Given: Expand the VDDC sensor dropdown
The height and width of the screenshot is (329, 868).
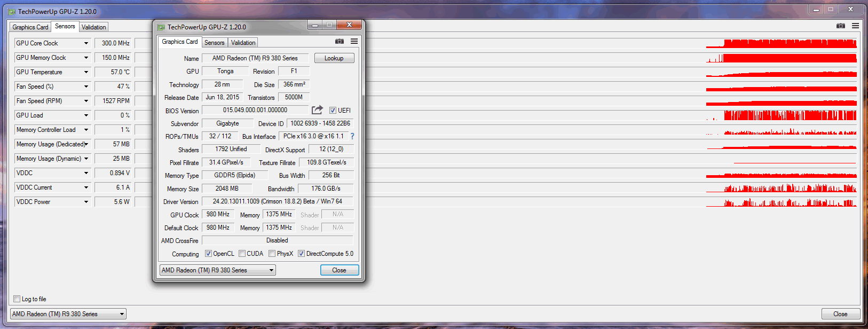Looking at the screenshot, I should (86, 173).
